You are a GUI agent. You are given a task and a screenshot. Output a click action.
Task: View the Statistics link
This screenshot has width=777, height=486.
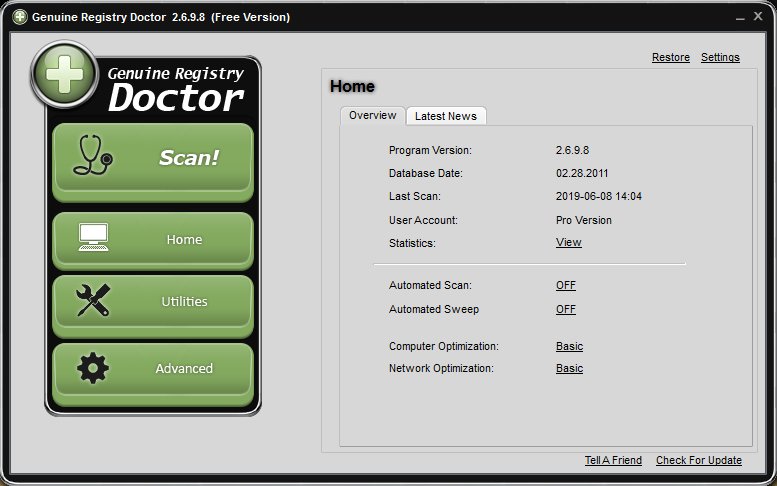click(x=568, y=242)
